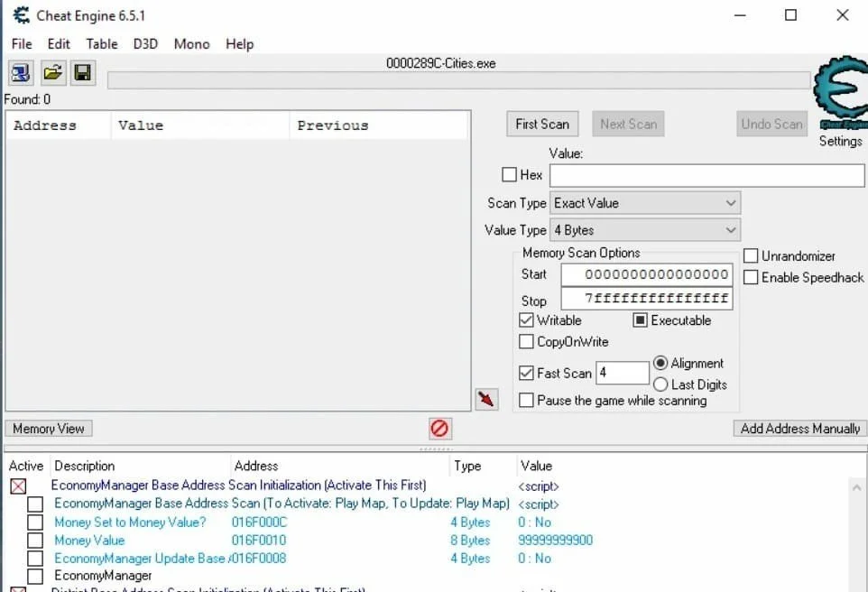
Task: Activate Money Set to Money Value checkbox
Action: click(35, 523)
